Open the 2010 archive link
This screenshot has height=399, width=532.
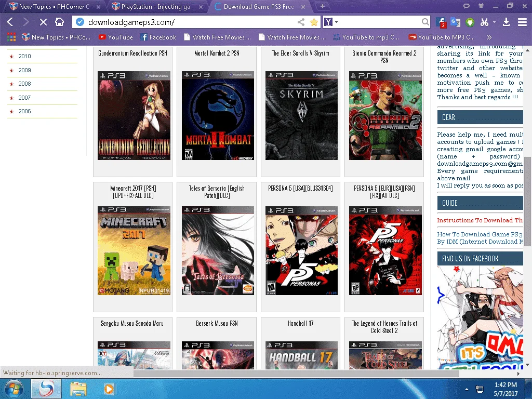pos(24,56)
